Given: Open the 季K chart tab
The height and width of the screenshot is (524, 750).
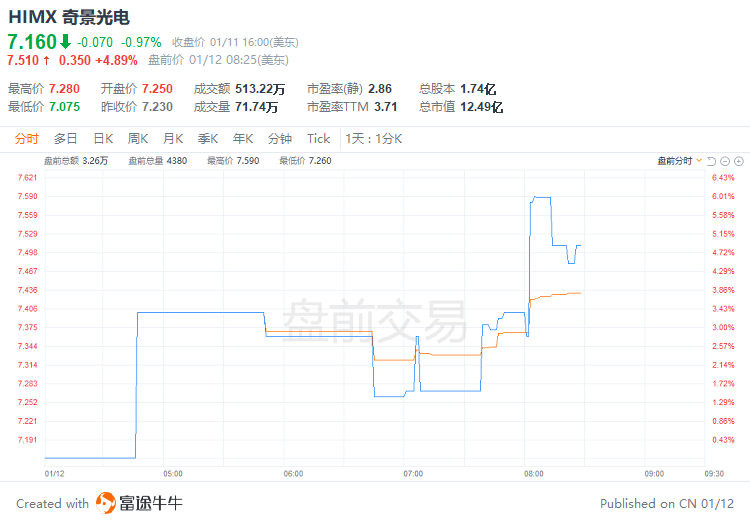Looking at the screenshot, I should click(208, 139).
